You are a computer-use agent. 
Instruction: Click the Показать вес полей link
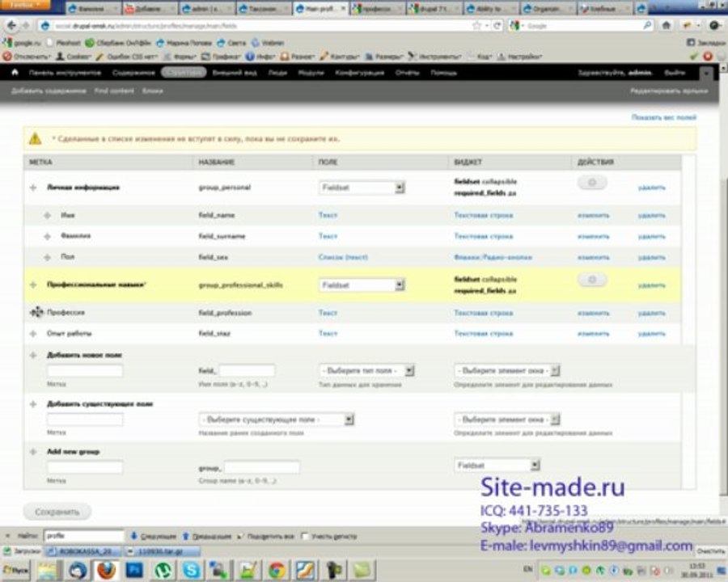(664, 117)
